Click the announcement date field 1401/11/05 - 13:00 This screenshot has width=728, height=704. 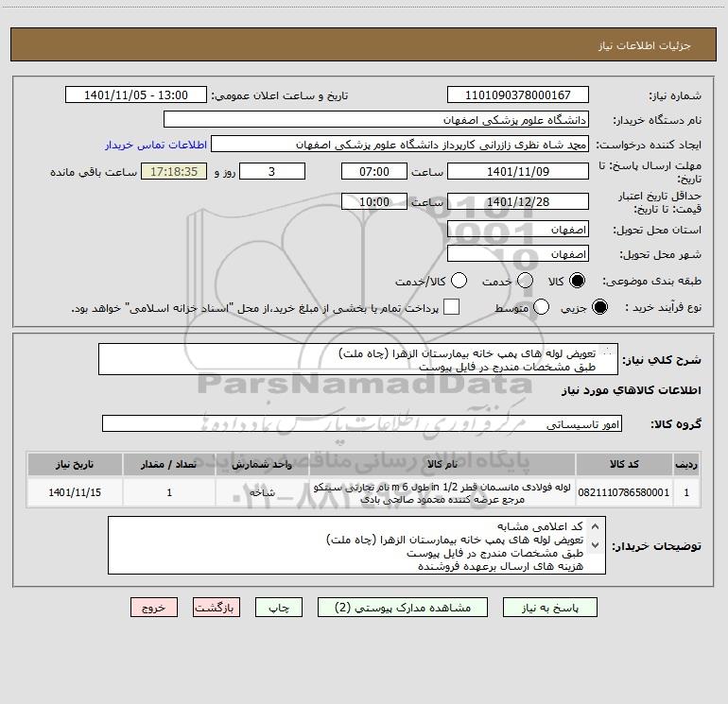click(136, 95)
